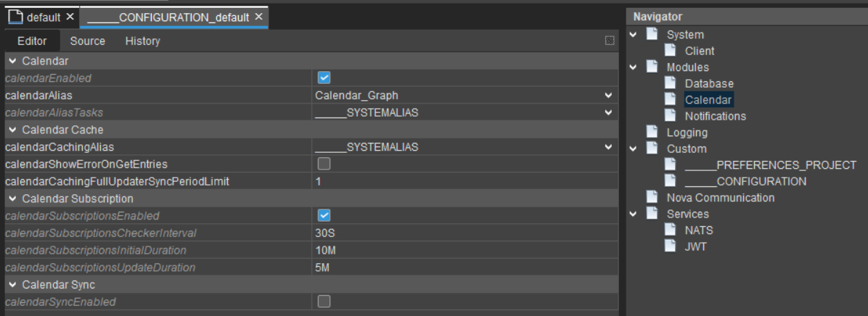
Task: Click the icon next to Nova Communication
Action: tap(652, 197)
